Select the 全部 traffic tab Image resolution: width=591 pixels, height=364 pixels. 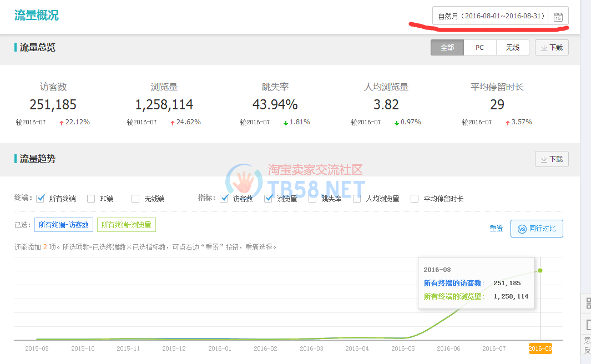click(x=447, y=48)
